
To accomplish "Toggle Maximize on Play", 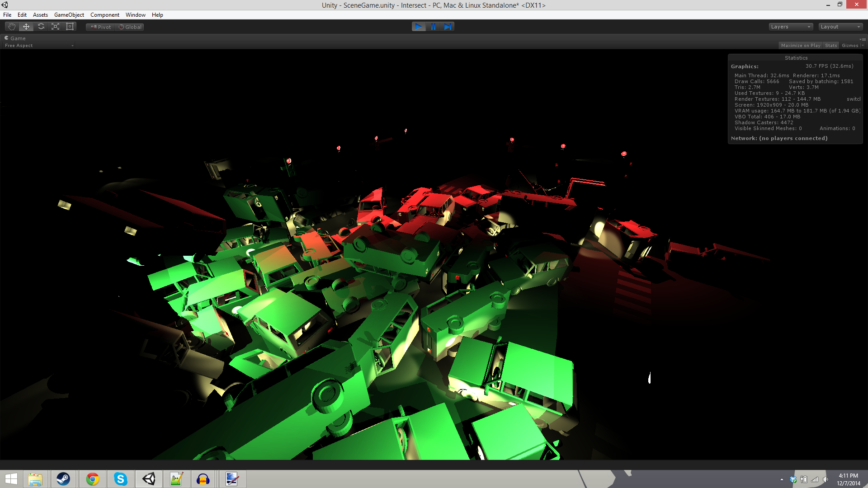I will 801,46.
